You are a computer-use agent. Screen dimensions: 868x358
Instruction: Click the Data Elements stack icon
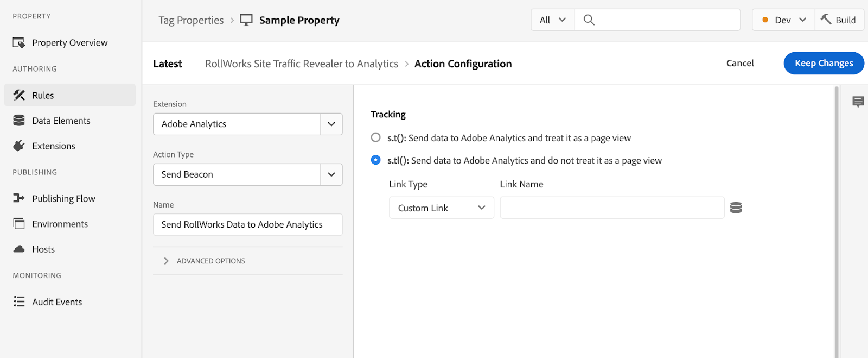pos(19,121)
